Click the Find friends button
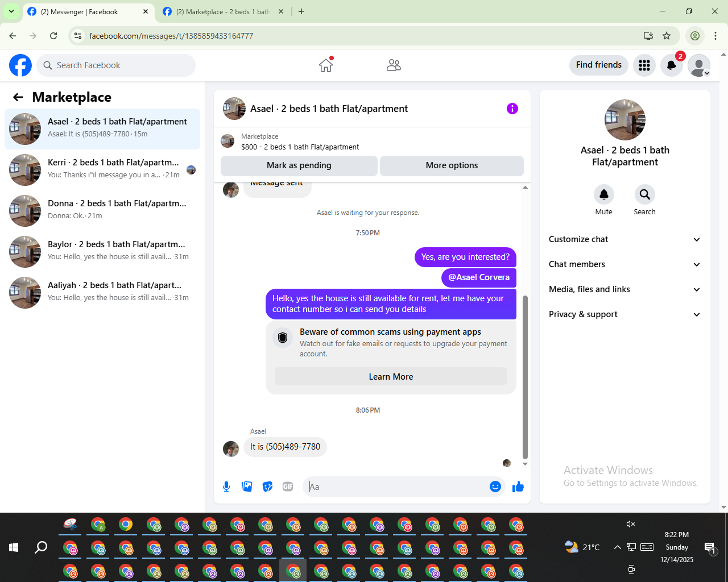Screen dimensions: 728x582 click(599, 65)
